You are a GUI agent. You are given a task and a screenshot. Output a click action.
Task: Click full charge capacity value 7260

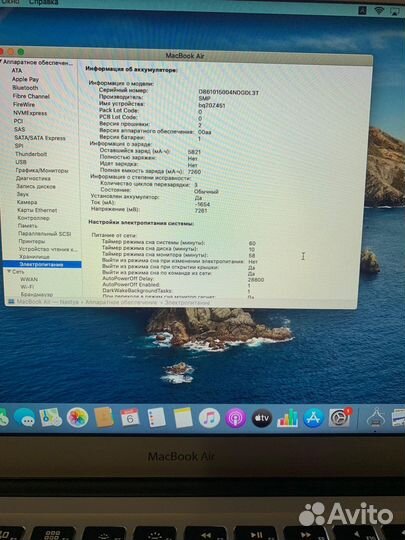(195, 172)
